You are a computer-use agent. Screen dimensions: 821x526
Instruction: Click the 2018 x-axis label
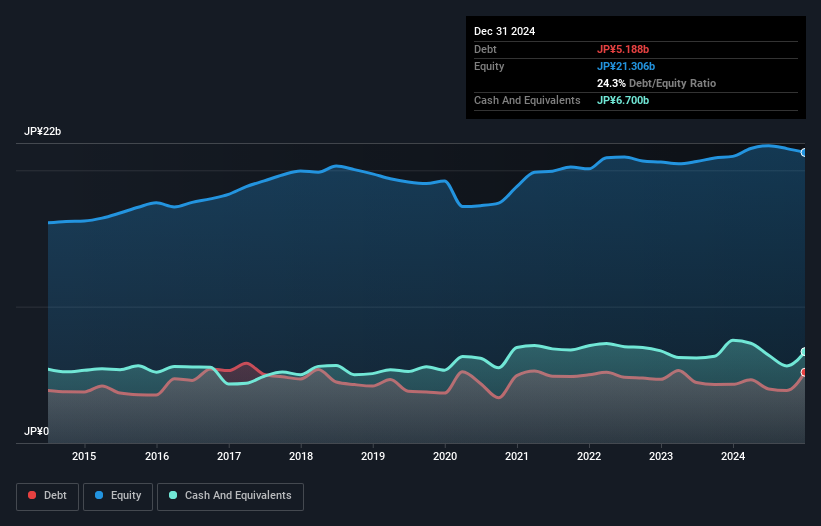point(301,456)
